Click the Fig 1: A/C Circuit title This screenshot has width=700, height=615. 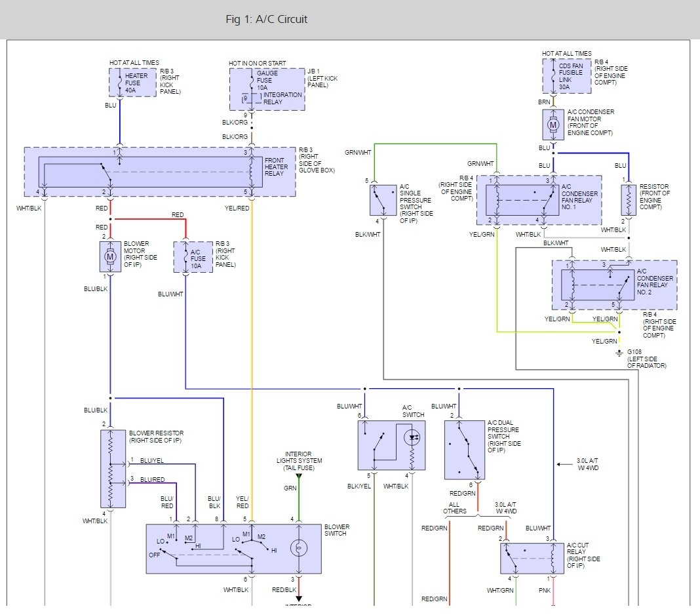pyautogui.click(x=267, y=19)
